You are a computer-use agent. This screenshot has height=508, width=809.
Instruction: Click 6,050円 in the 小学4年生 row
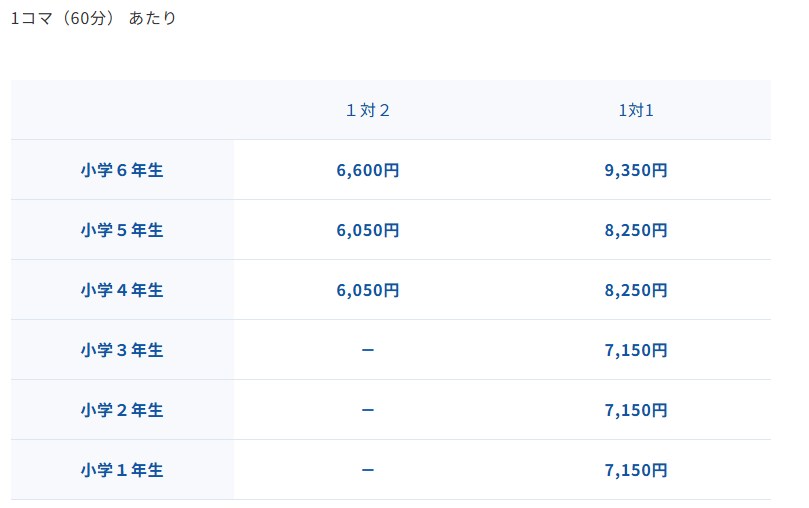click(x=367, y=290)
